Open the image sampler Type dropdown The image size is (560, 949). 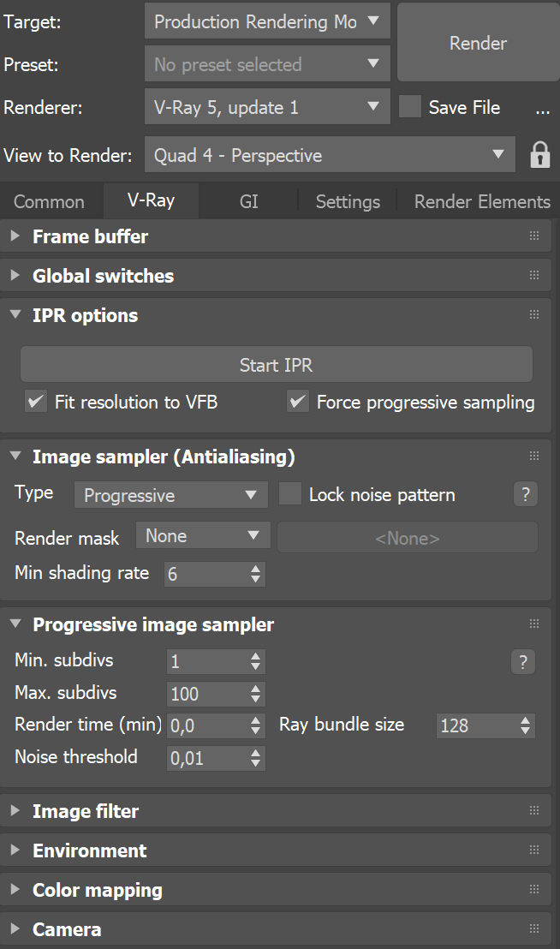tap(170, 495)
